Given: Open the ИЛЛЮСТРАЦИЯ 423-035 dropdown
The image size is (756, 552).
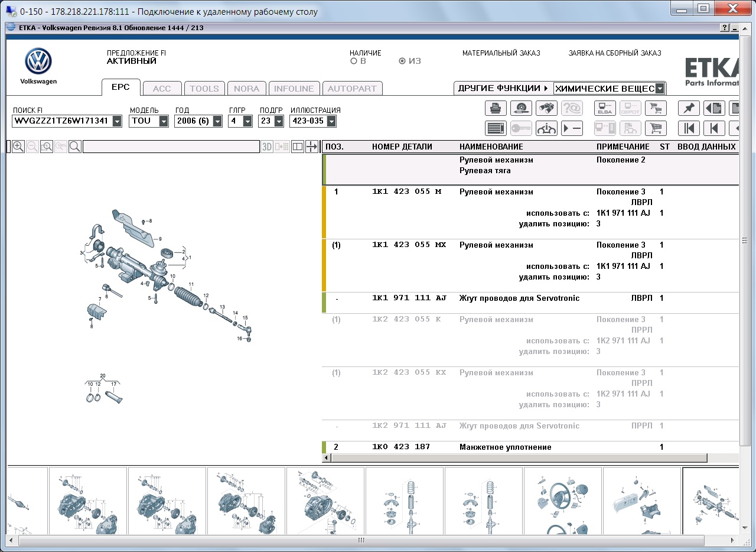Looking at the screenshot, I should click(x=331, y=121).
